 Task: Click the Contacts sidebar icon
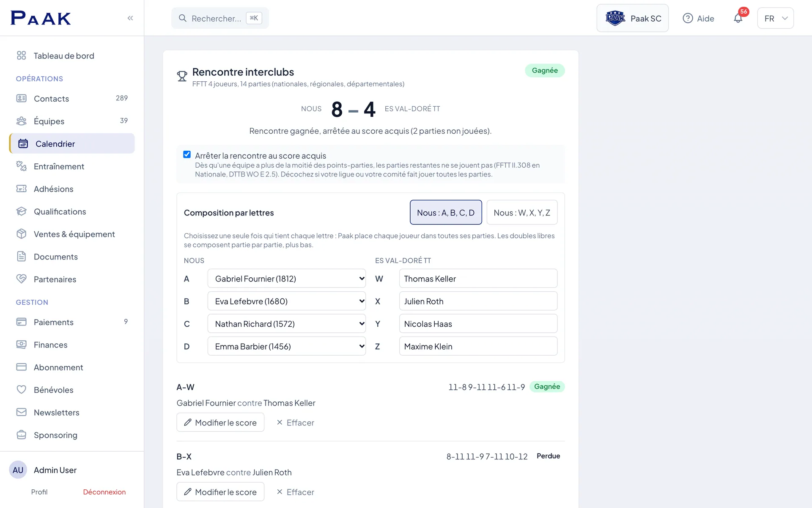tap(22, 98)
